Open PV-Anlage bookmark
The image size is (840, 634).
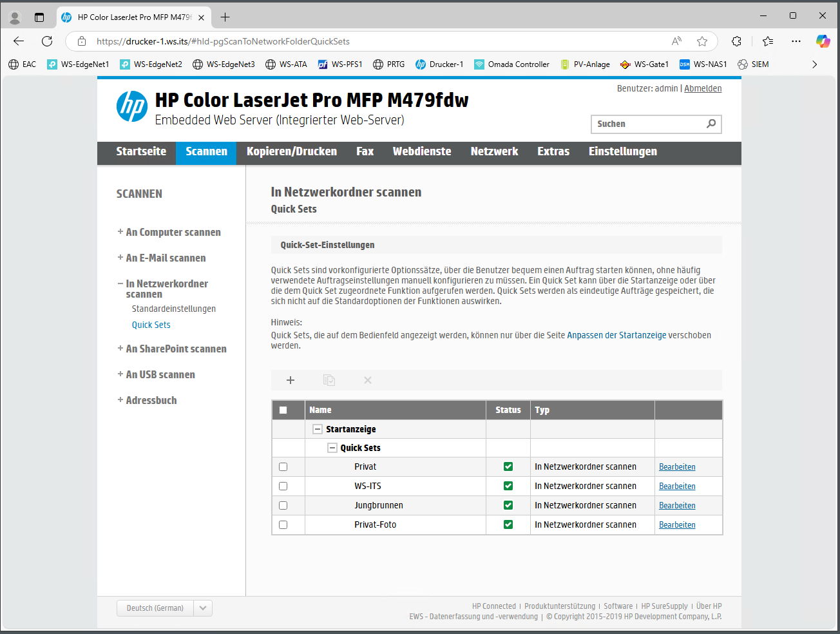coord(585,64)
